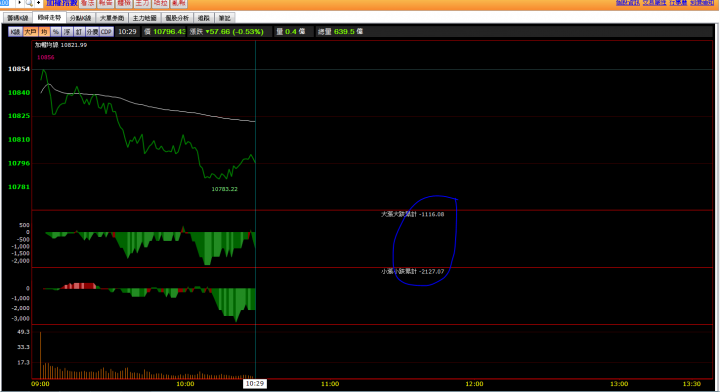Click the 10781 price axis label

point(19,187)
